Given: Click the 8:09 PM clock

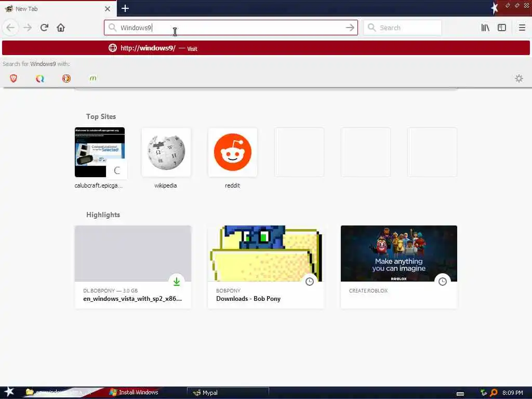Looking at the screenshot, I should [513, 393].
